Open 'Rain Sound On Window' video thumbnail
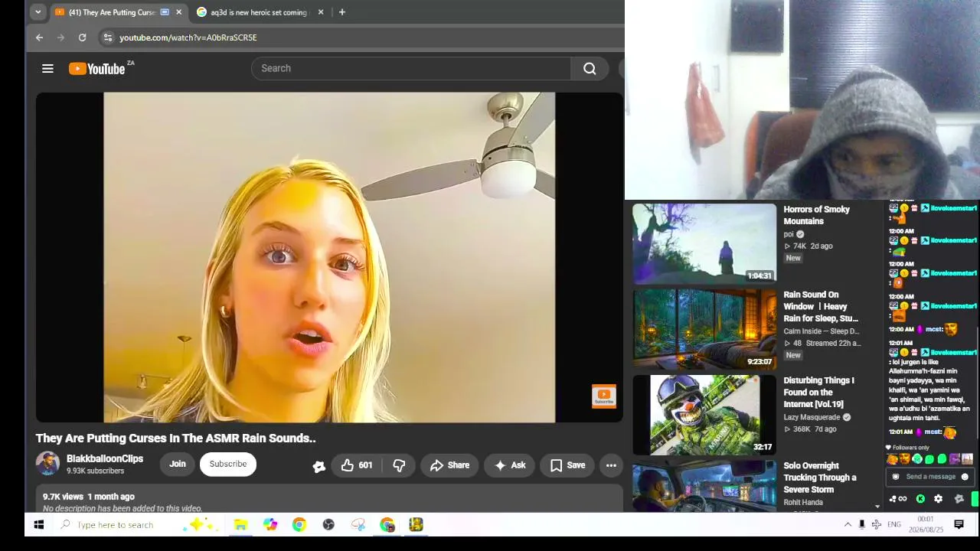This screenshot has width=980, height=551. (x=704, y=329)
